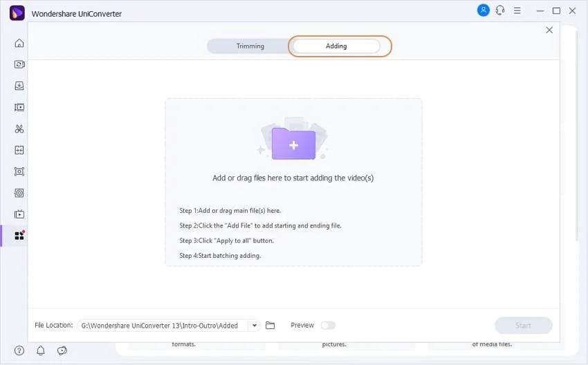
Task: Open the Screen Recorder sidebar icon
Action: 19,171
